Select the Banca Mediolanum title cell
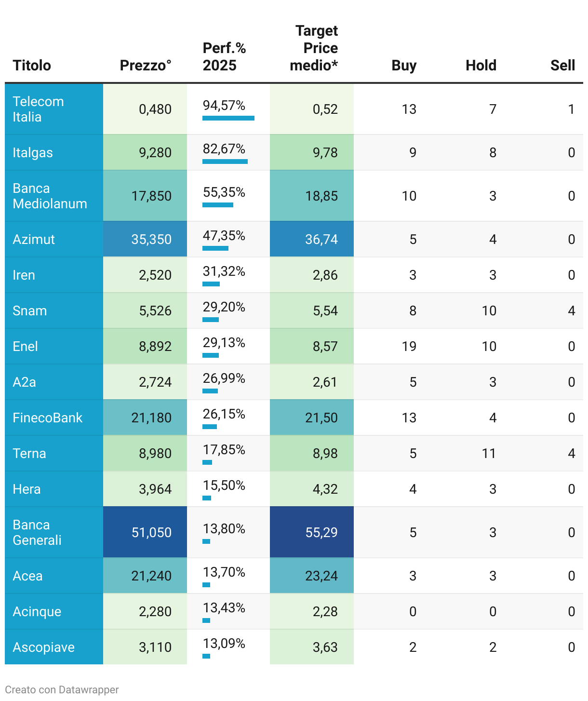 click(50, 196)
